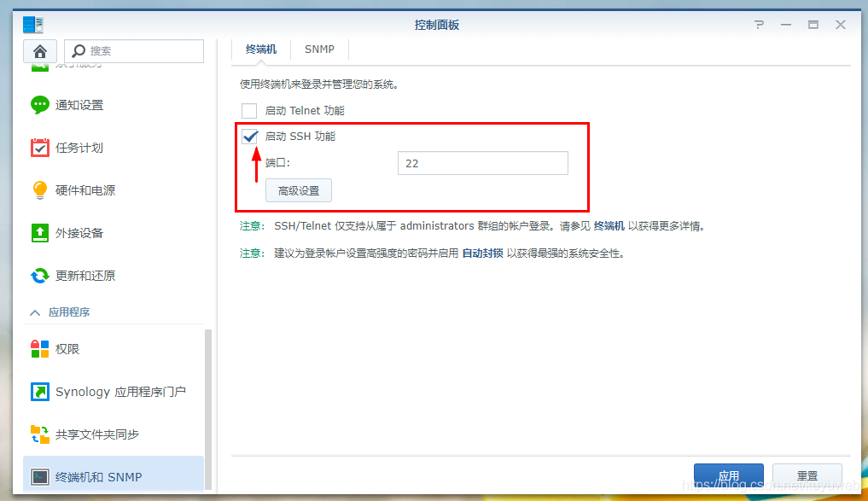Focus the 搜索 search box
This screenshot has width=868, height=501.
click(x=134, y=51)
